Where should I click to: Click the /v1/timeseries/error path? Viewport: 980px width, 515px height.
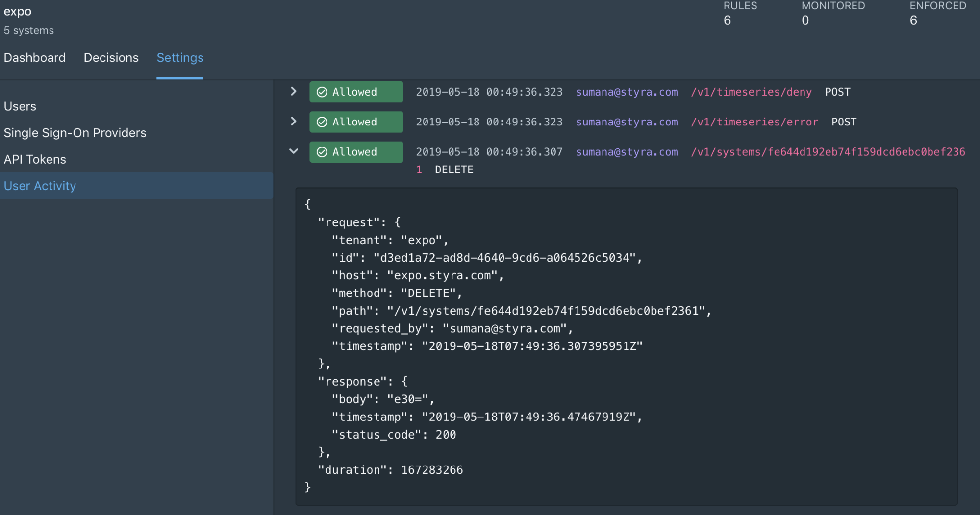(x=754, y=122)
